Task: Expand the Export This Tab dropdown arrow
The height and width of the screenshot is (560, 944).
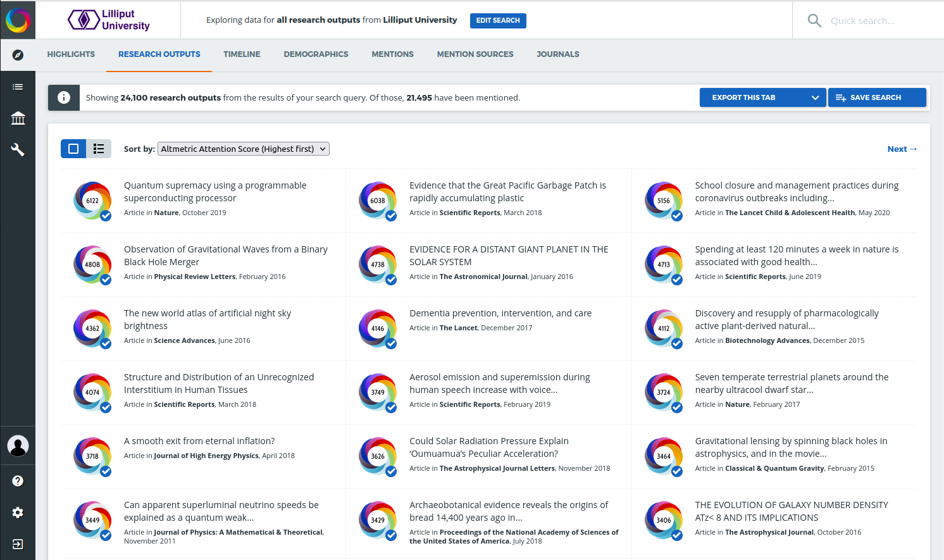Action: click(815, 97)
